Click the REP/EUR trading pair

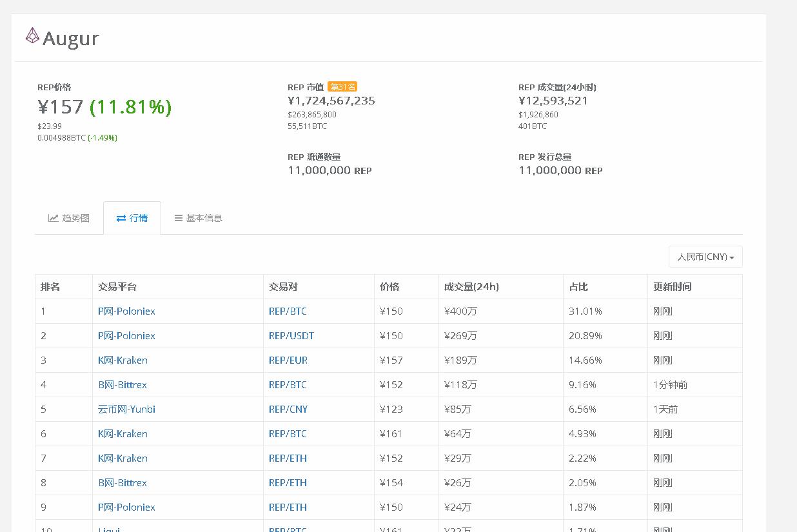(288, 360)
